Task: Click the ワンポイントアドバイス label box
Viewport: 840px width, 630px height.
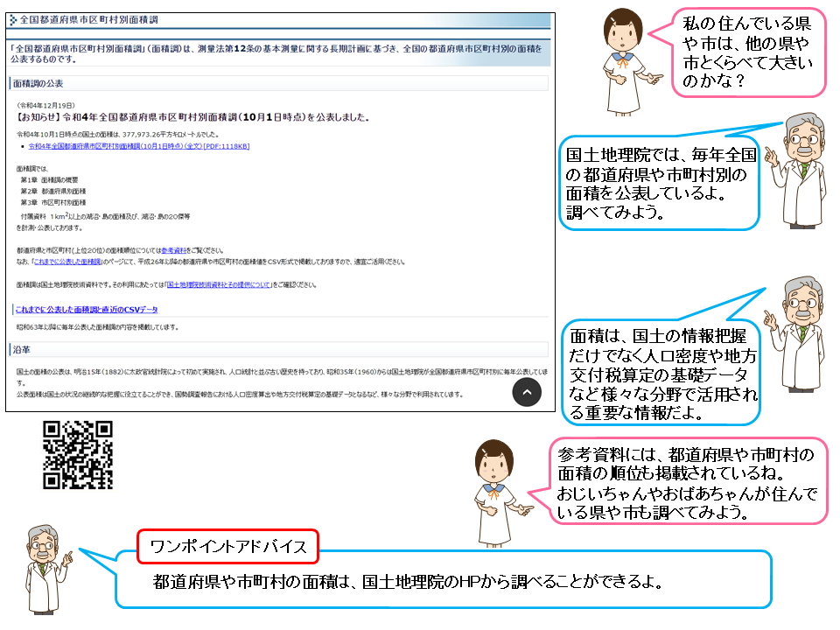Action: (228, 546)
